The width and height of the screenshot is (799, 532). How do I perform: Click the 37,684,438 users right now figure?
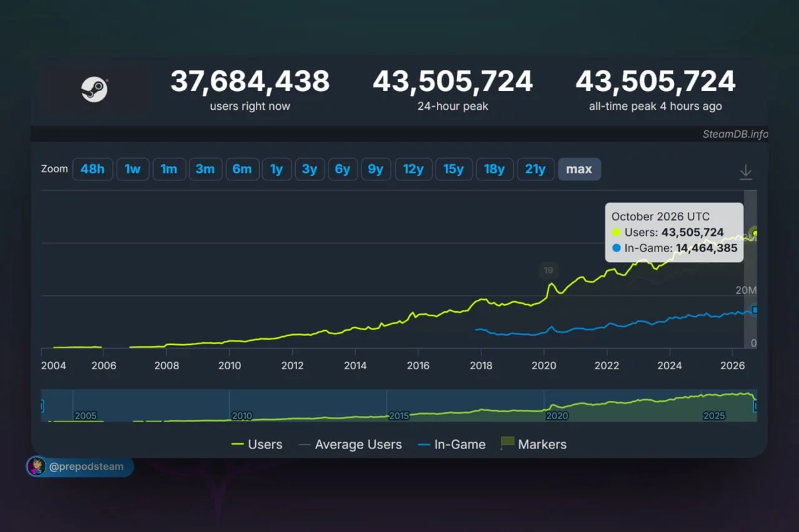point(250,82)
